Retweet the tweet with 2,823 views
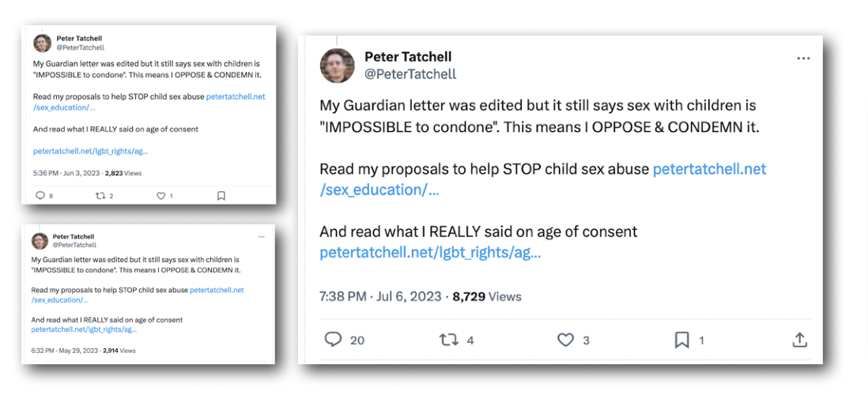The width and height of the screenshot is (868, 398). (x=100, y=196)
